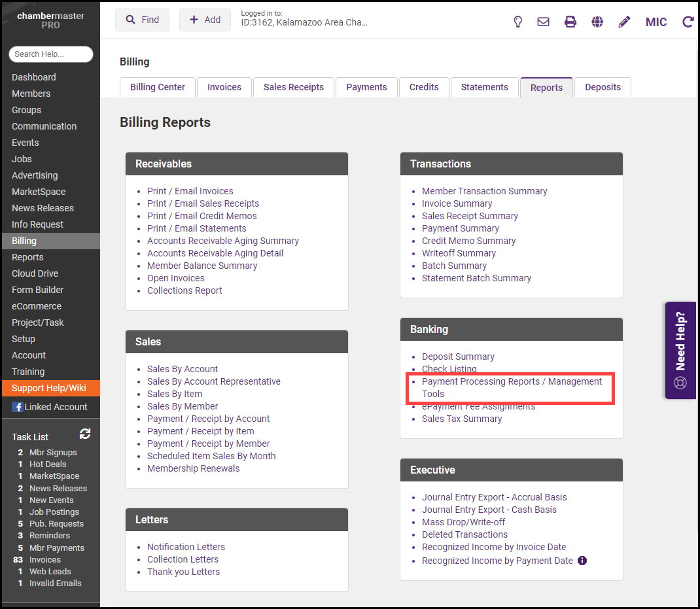Click the Add button
Viewport: 700px width, 609px height.
pyautogui.click(x=205, y=20)
